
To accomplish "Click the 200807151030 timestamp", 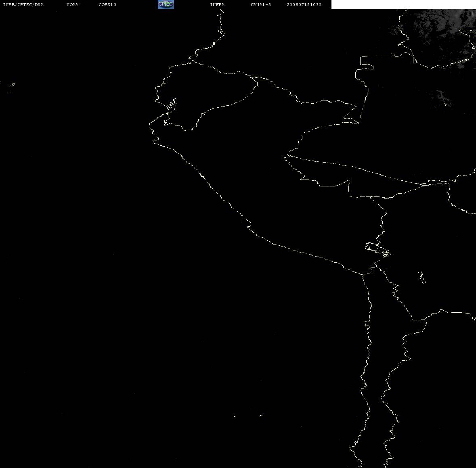I will point(304,4).
